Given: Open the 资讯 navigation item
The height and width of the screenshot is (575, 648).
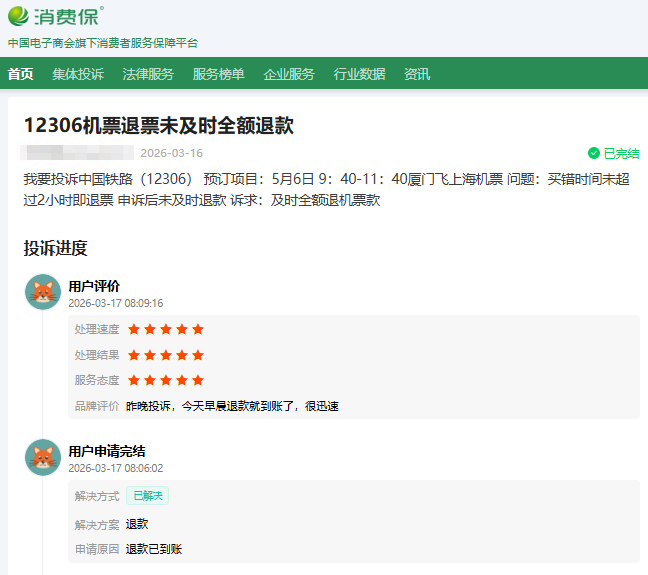Looking at the screenshot, I should point(417,74).
